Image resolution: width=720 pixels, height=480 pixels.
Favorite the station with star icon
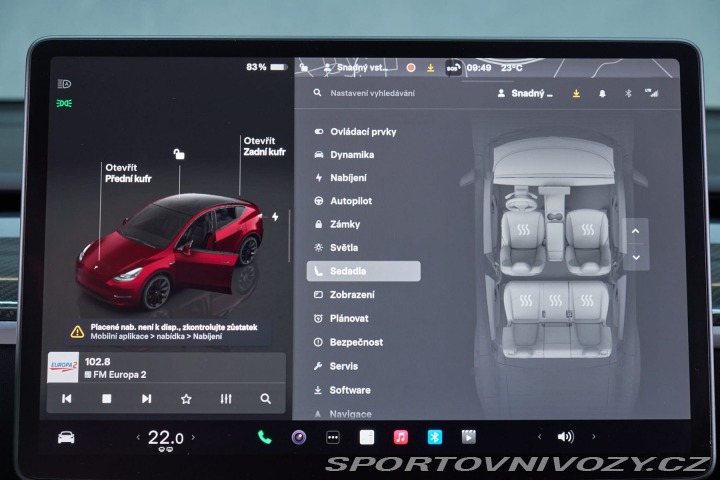coord(186,399)
